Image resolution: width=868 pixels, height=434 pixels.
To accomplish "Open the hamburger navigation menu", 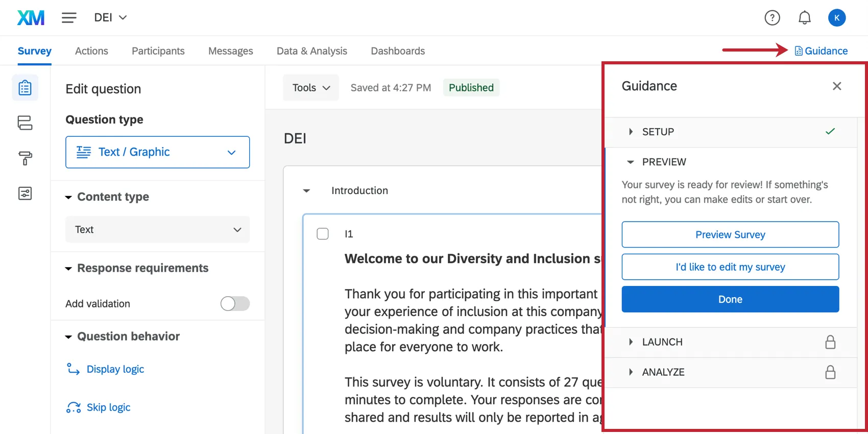I will pyautogui.click(x=69, y=18).
